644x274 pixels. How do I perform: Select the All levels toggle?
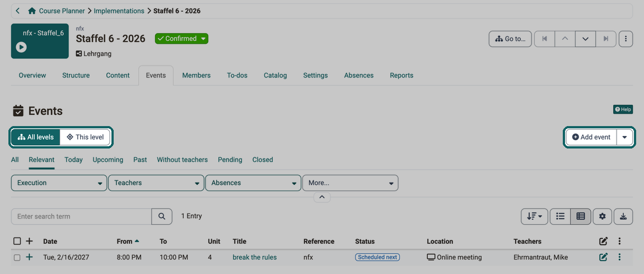(x=36, y=137)
